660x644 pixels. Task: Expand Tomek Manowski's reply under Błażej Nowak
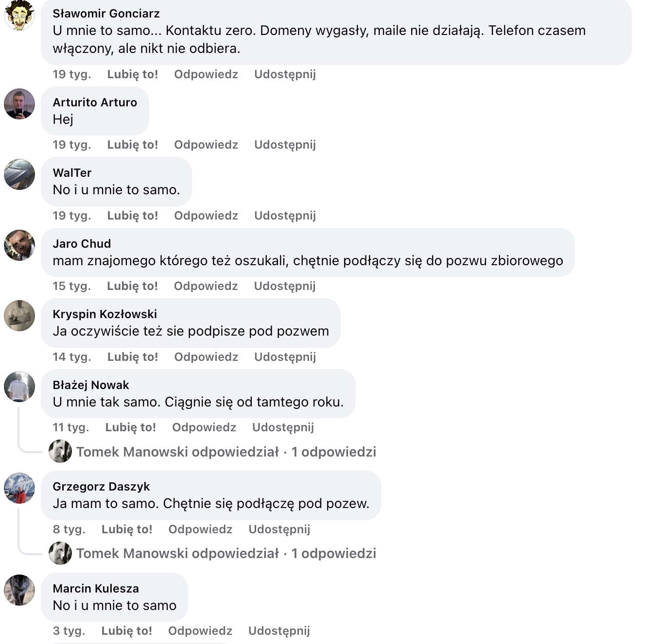(x=226, y=452)
